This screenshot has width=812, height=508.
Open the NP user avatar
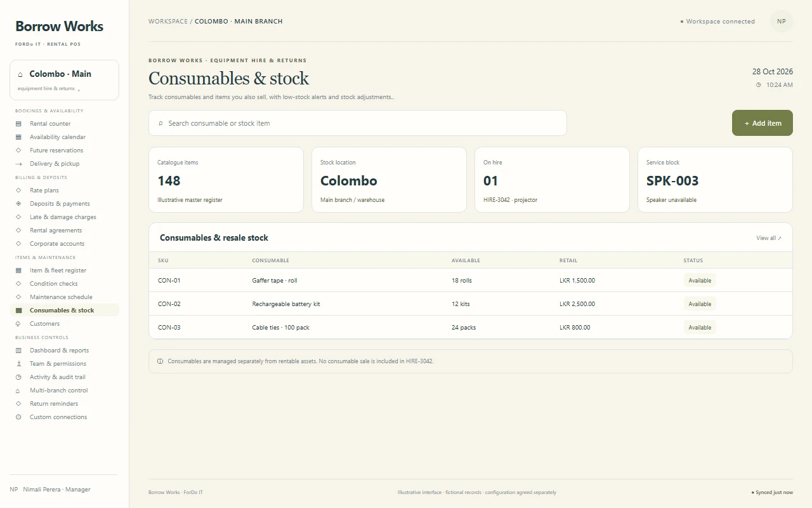[x=782, y=22]
